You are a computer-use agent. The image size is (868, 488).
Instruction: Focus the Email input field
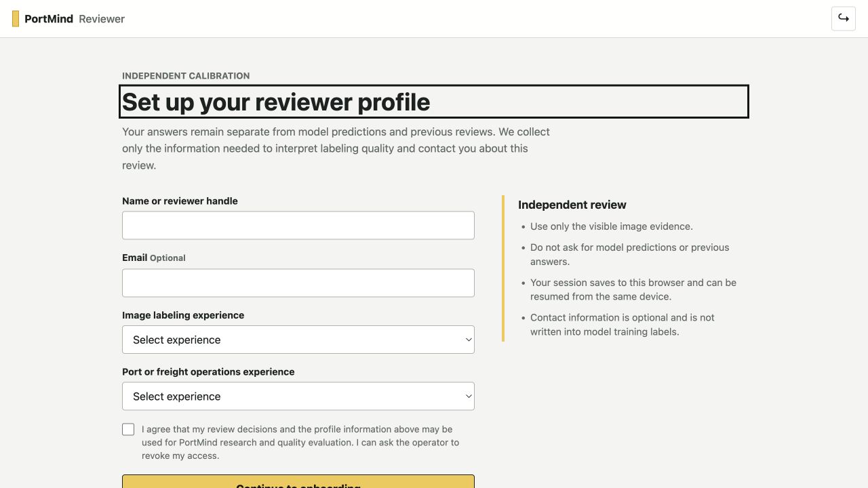(298, 283)
